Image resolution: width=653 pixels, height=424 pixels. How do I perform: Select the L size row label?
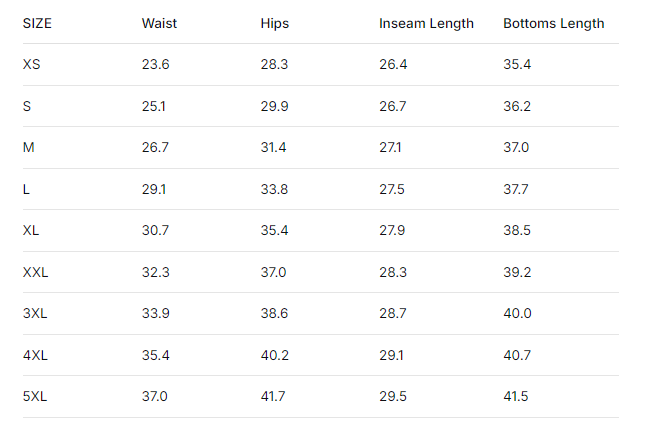click(x=26, y=189)
